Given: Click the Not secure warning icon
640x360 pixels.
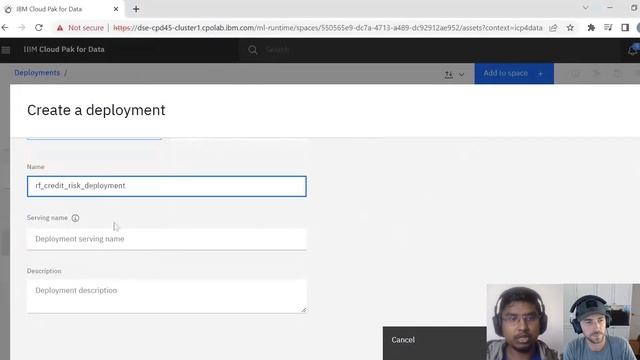Looking at the screenshot, I should [60, 28].
